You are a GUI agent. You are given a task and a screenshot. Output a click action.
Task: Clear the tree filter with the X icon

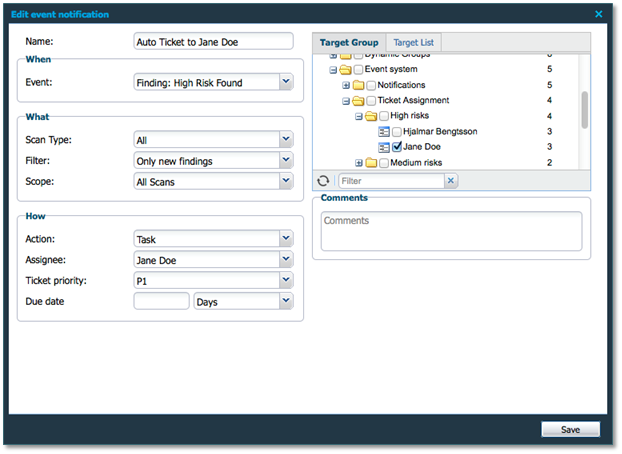click(x=450, y=181)
